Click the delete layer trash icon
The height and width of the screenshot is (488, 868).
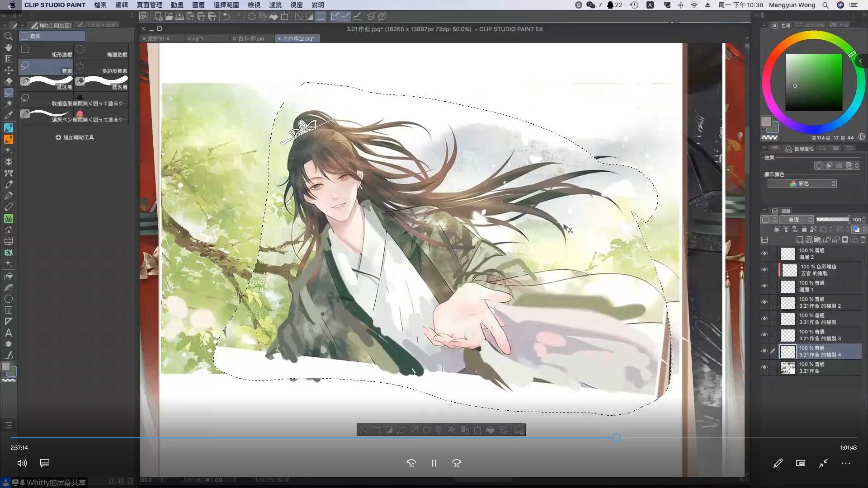[863, 240]
